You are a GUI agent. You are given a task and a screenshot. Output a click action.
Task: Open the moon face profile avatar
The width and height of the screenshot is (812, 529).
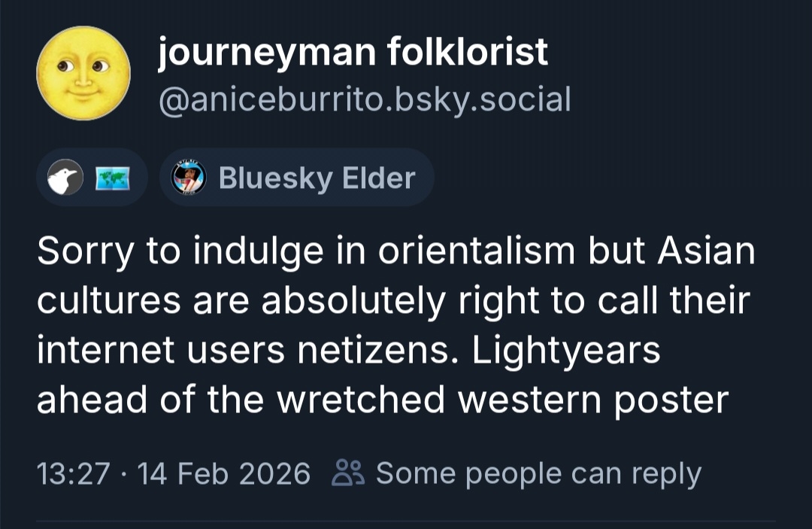(x=83, y=74)
